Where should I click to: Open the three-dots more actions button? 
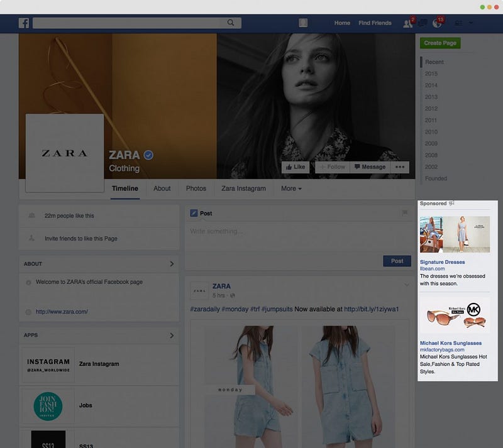tap(400, 167)
